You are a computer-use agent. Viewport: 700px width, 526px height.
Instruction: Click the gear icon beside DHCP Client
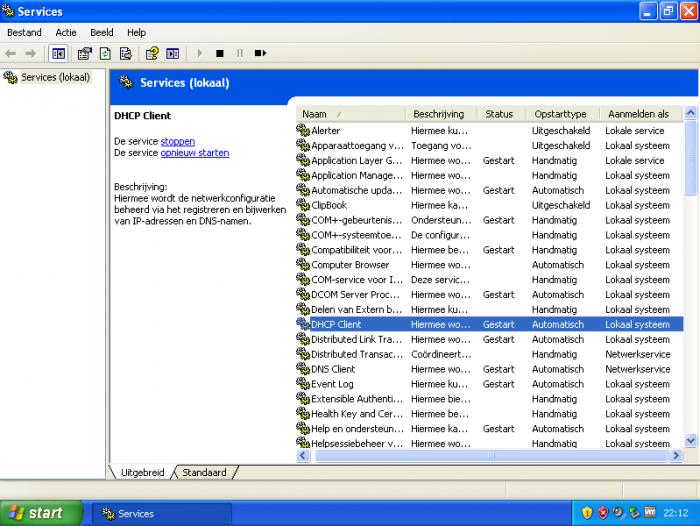[x=303, y=324]
